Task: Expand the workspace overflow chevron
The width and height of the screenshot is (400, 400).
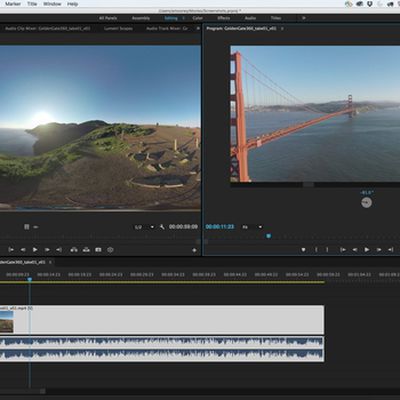Action: coord(304,18)
